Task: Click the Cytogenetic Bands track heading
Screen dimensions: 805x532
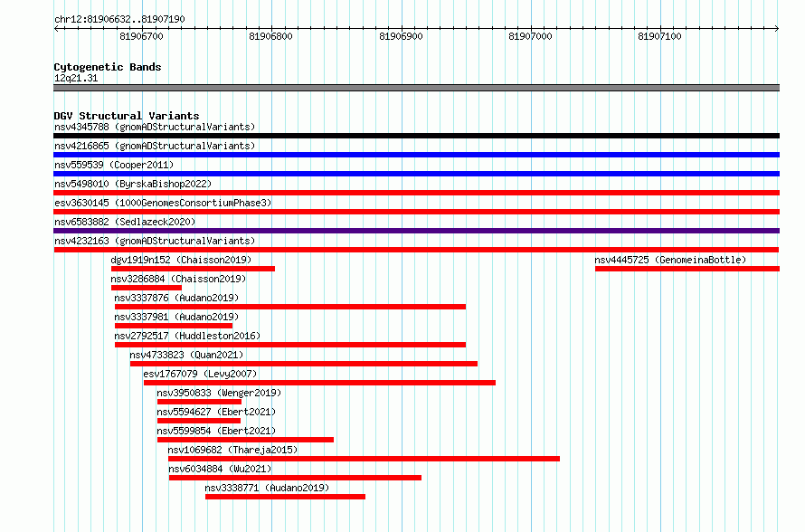Action: click(108, 67)
